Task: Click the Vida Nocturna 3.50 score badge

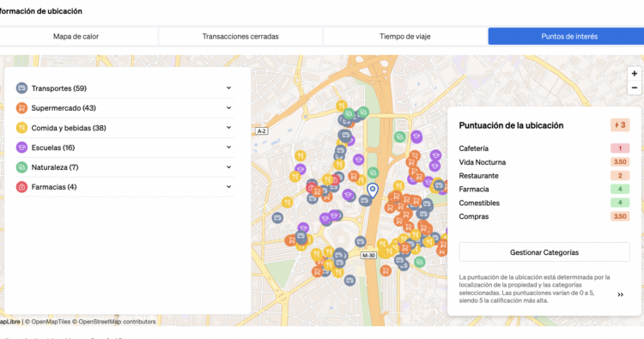Action: [620, 161]
